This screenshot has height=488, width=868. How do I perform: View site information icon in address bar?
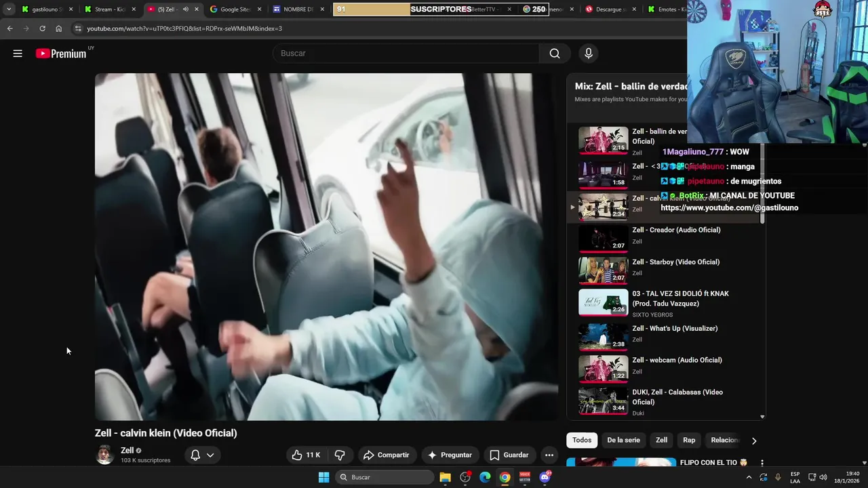click(78, 28)
